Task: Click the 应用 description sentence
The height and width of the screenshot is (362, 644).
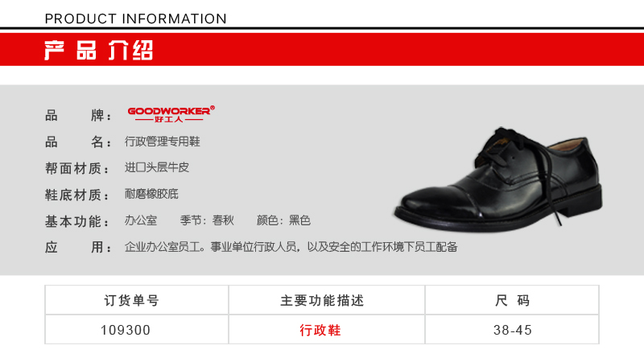Action: tap(291, 247)
